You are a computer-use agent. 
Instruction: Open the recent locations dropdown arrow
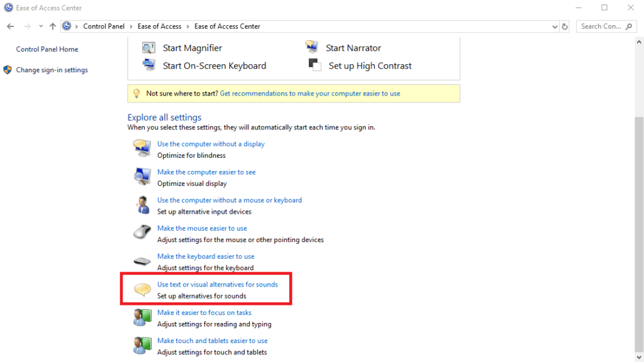tap(41, 26)
